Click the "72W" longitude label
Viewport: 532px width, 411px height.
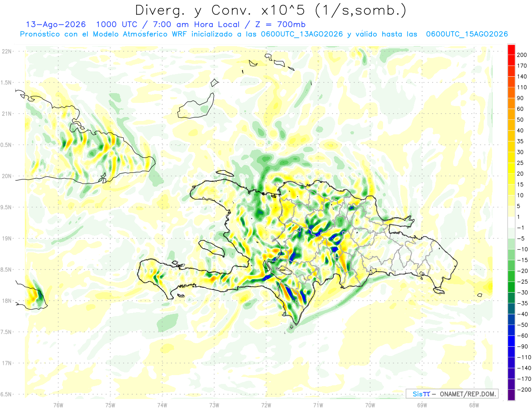coord(266,405)
